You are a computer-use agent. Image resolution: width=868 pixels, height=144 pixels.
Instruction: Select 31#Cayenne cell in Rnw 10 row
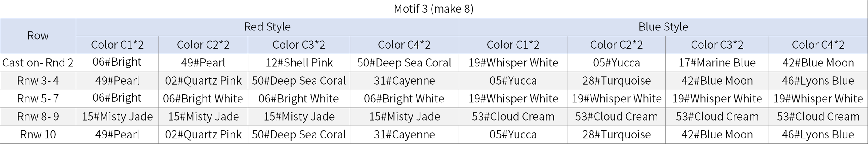404,134
